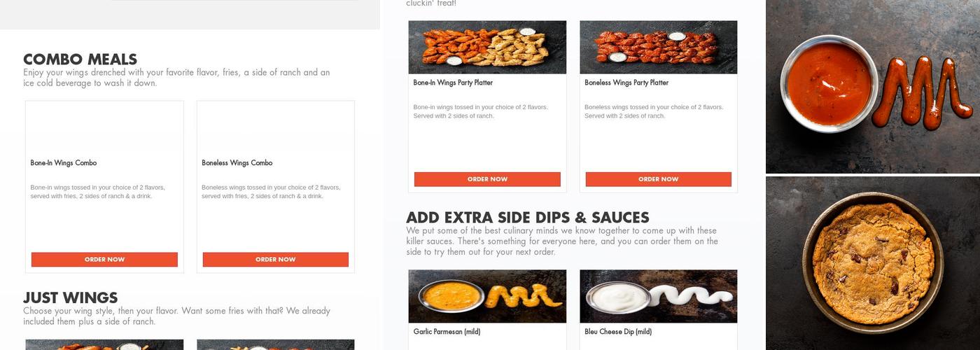The image size is (980, 350).
Task: Click the Garlic Parmesan (mild) label
Action: pyautogui.click(x=447, y=332)
